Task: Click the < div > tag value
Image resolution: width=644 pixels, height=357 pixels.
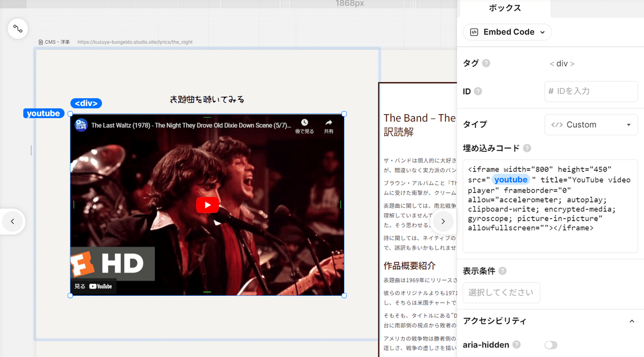Action: click(x=562, y=63)
